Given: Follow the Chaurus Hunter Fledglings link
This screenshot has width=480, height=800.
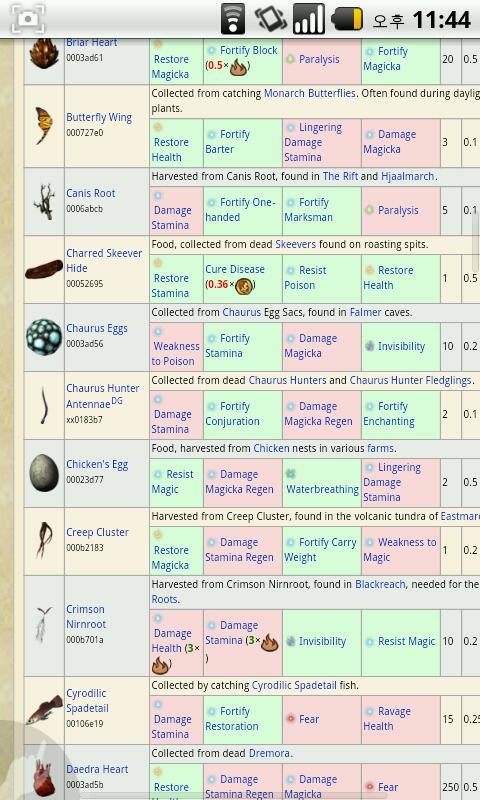Looking at the screenshot, I should (410, 381).
